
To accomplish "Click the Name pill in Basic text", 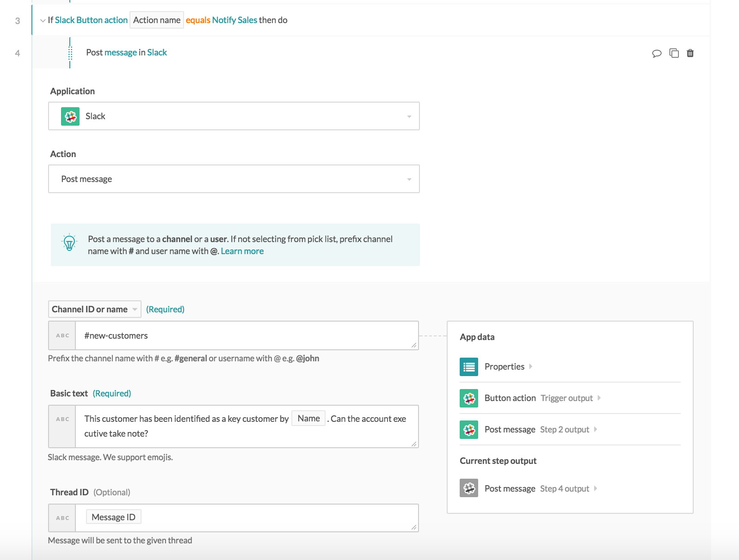I will pos(308,419).
